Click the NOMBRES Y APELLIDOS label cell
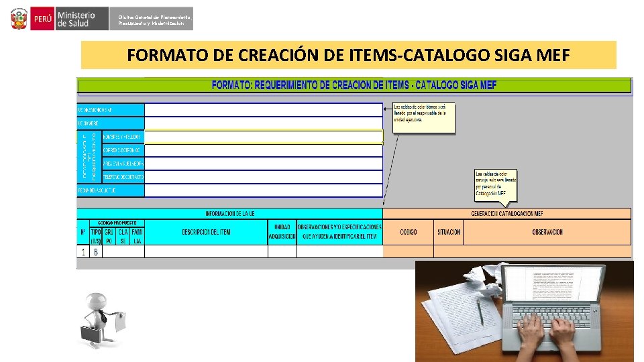 (x=123, y=137)
